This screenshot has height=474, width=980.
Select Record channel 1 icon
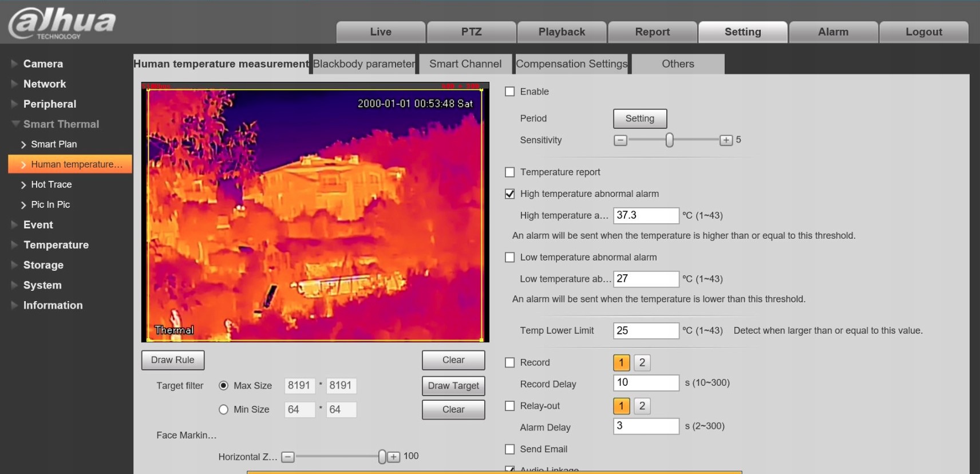tap(621, 362)
